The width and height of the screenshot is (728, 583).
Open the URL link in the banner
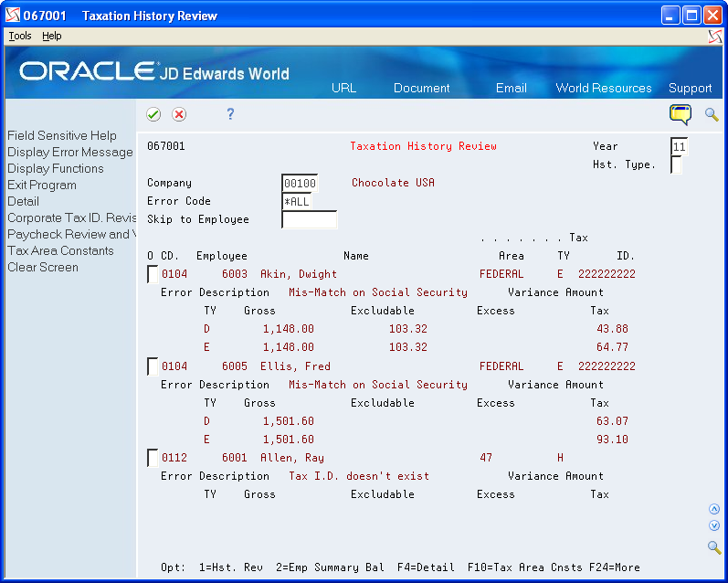(x=344, y=88)
